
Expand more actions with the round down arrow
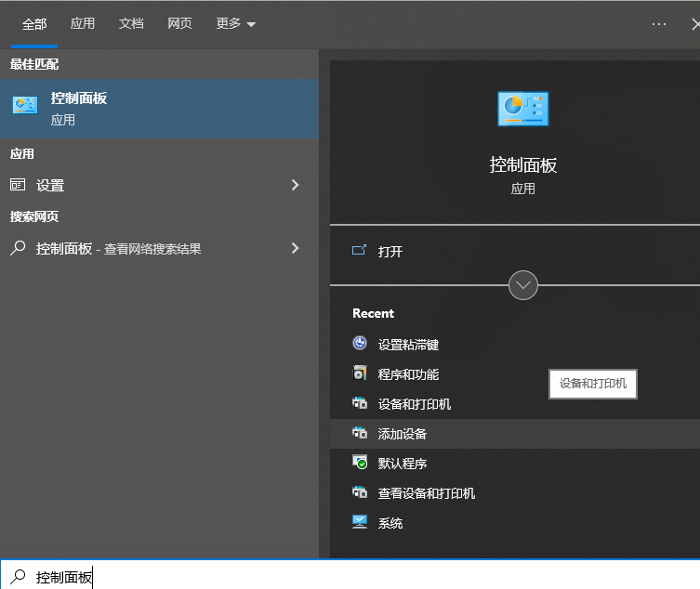(x=523, y=285)
